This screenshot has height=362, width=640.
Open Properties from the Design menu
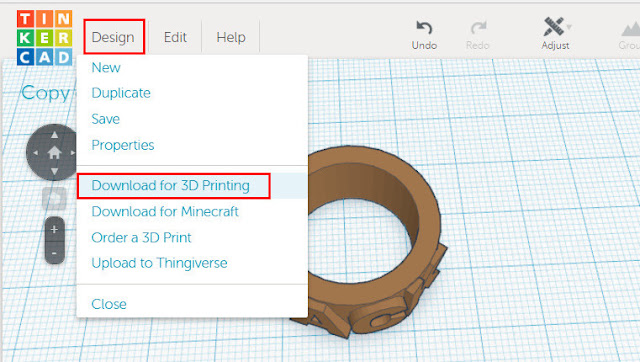[x=123, y=145]
